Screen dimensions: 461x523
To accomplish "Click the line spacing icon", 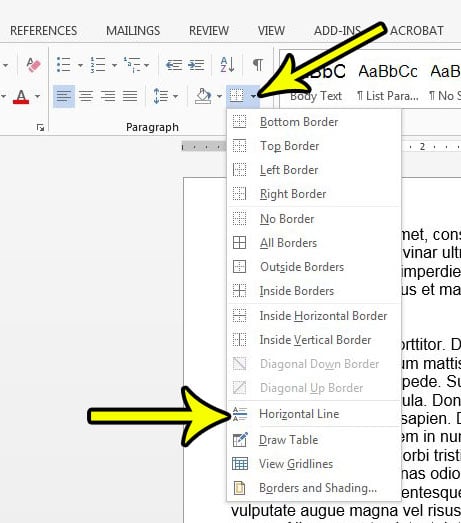I will coord(160,96).
